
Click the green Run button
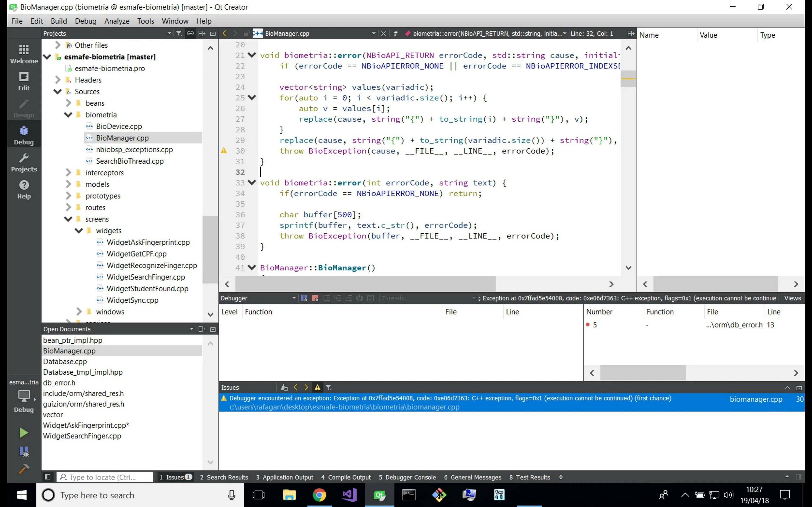click(x=24, y=433)
